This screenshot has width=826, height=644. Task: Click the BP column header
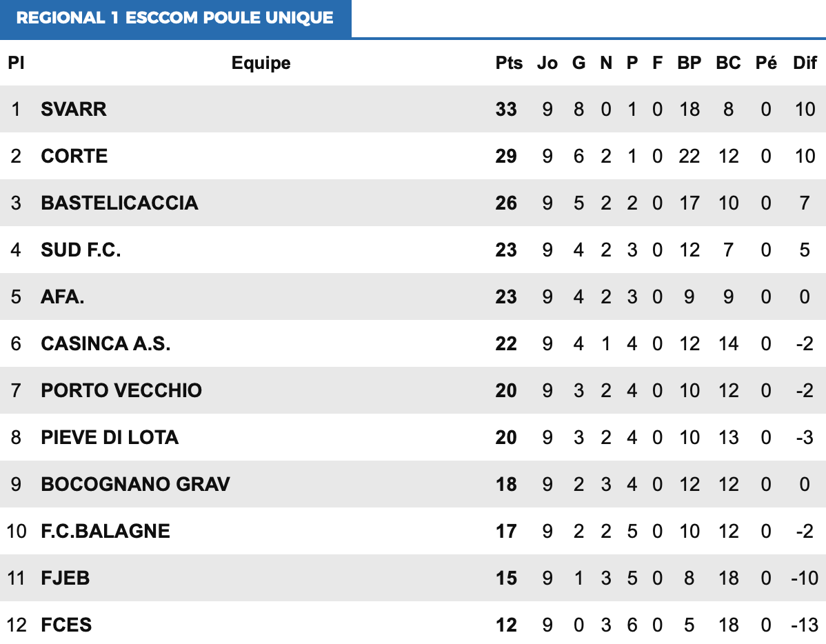click(689, 63)
